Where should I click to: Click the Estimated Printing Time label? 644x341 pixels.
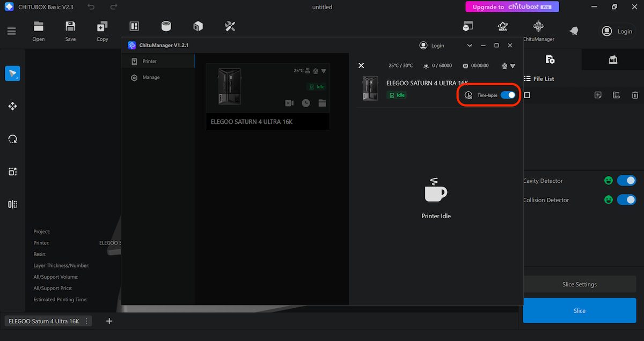[x=61, y=300]
